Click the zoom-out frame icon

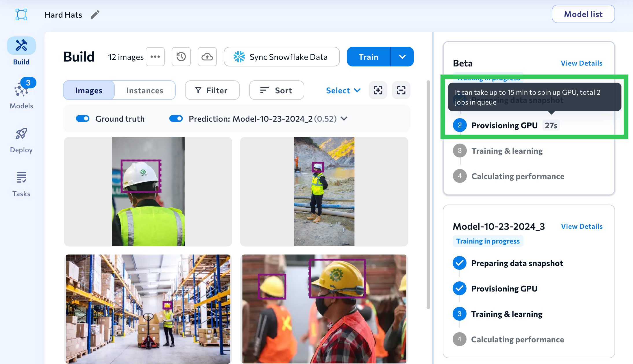[x=401, y=90]
